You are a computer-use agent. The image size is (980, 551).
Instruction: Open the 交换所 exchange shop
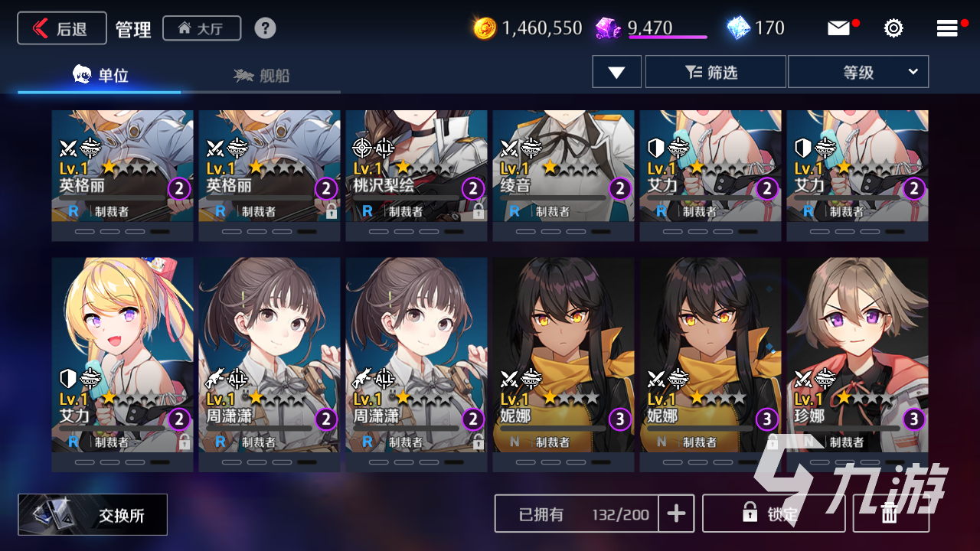point(93,514)
